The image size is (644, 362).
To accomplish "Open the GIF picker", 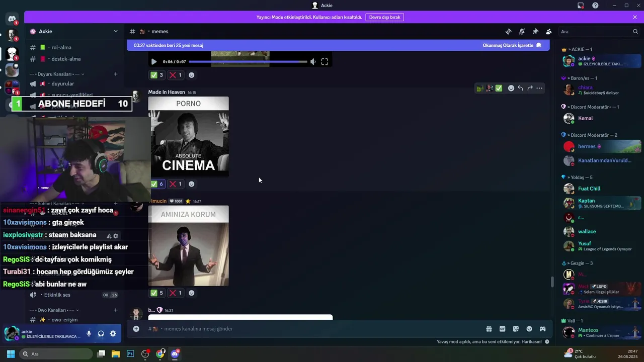I will coord(502,329).
